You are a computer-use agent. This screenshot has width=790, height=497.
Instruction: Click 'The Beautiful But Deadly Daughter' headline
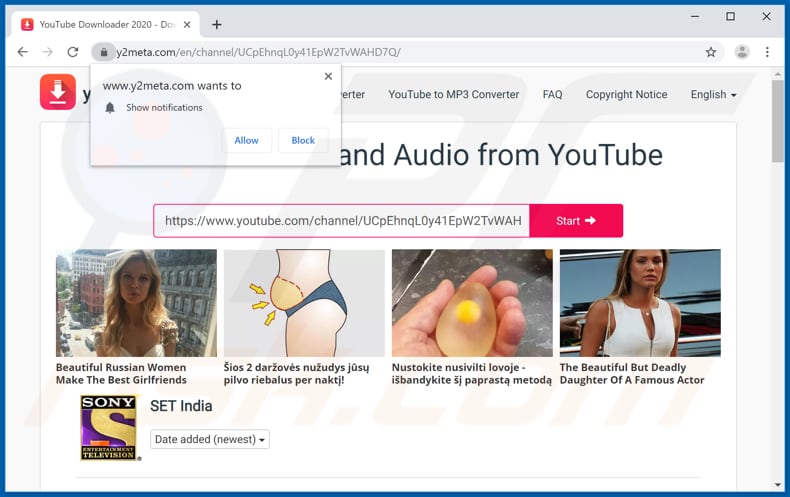point(632,374)
